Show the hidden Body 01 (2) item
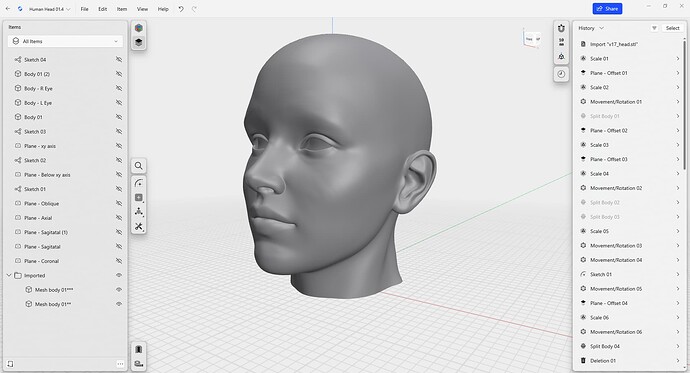Screen dimensions: 690x373 [118, 74]
